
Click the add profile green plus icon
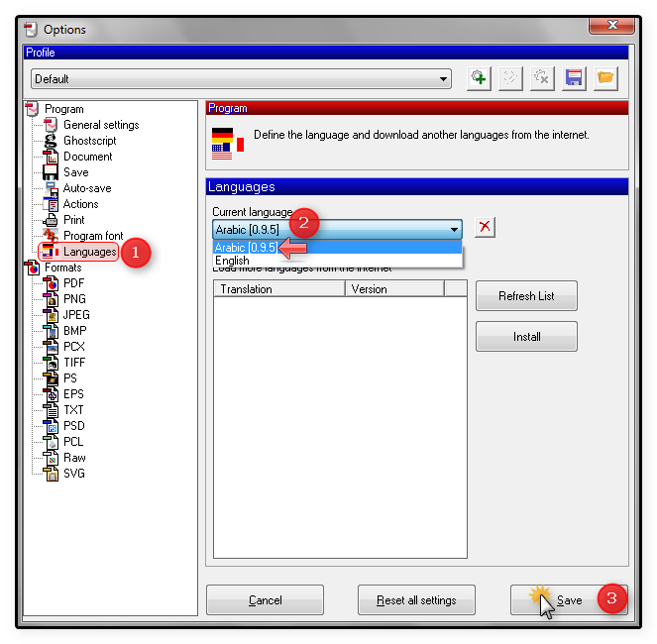coord(479,78)
